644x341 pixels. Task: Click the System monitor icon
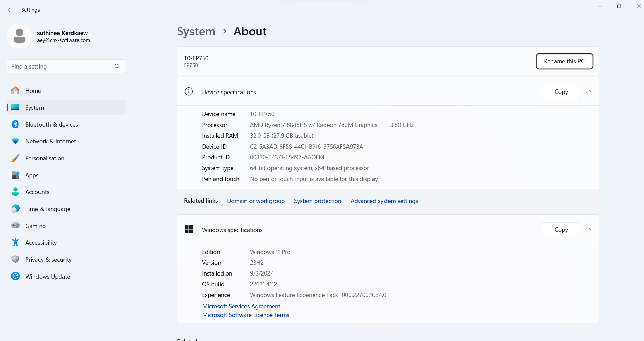15,107
